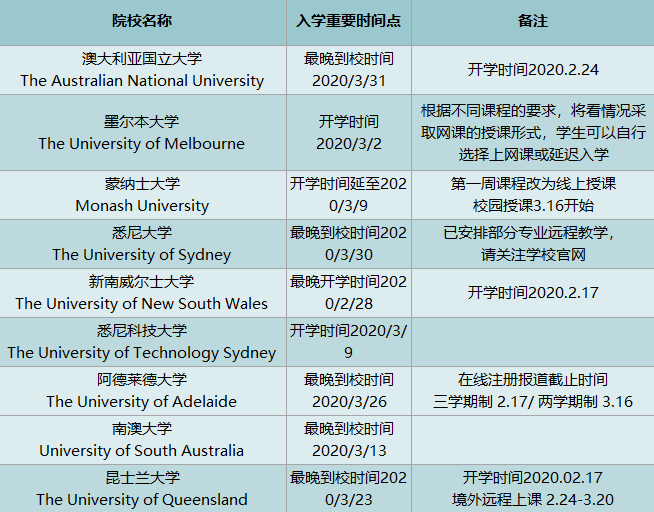The height and width of the screenshot is (512, 654).
Task: Click The University of Technology Sydney name
Action: point(142,353)
